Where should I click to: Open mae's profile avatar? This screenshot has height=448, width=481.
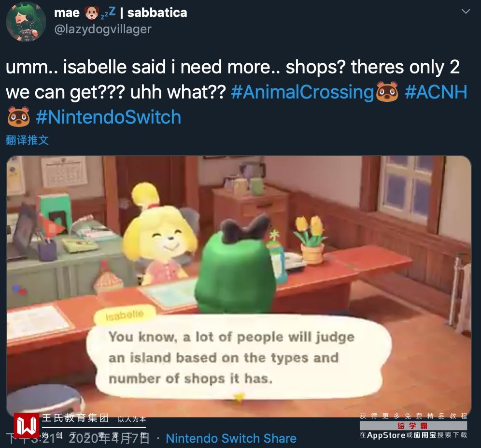click(x=26, y=21)
